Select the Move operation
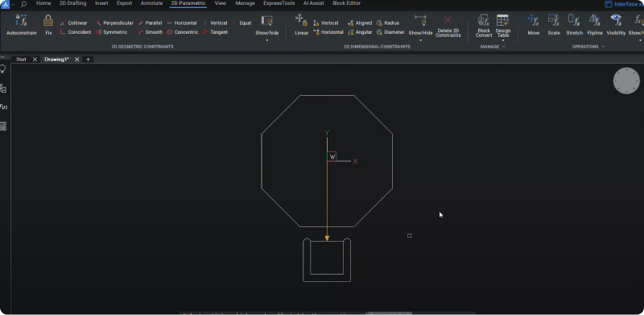 coord(533,25)
